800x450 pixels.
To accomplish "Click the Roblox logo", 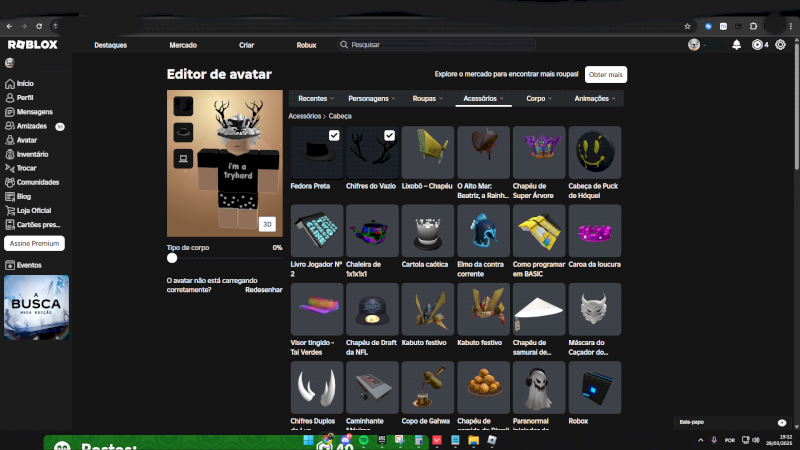I will 33,45.
